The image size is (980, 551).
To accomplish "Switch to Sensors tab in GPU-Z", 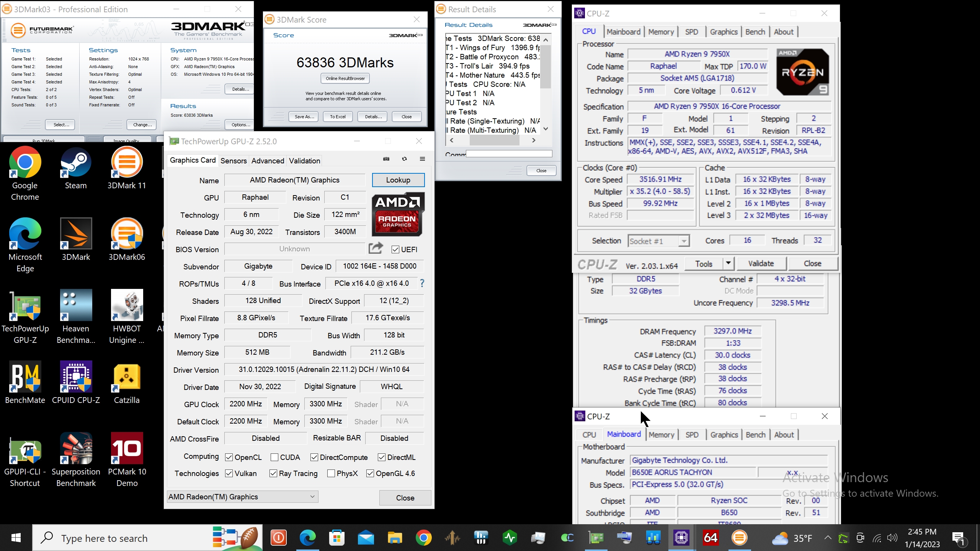I will [x=234, y=161].
